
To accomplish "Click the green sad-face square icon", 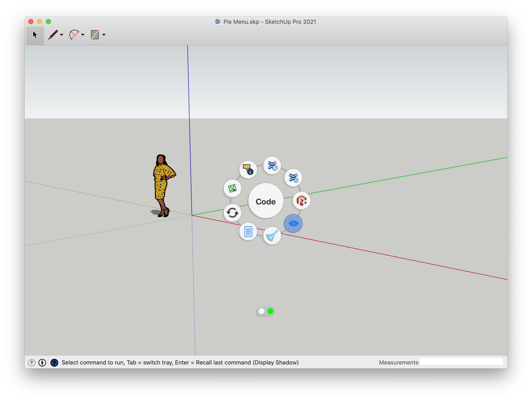I will point(232,188).
